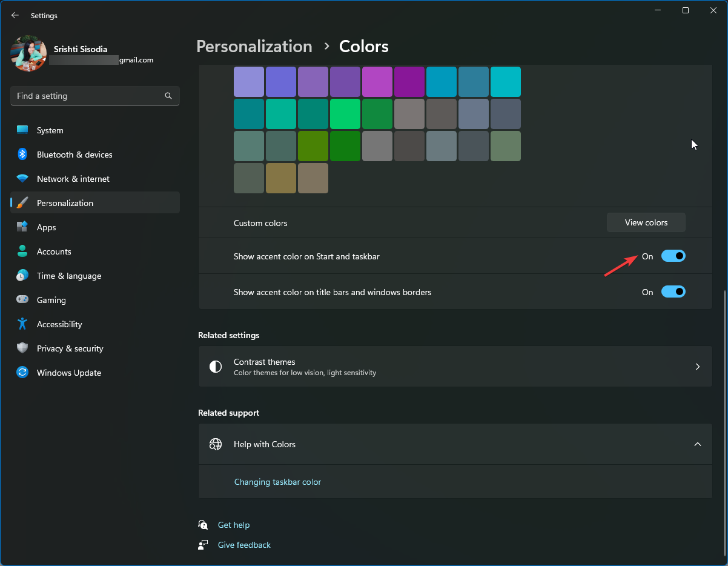This screenshot has width=728, height=566.
Task: Navigate to Personalization in breadcrumb
Action: (x=254, y=47)
